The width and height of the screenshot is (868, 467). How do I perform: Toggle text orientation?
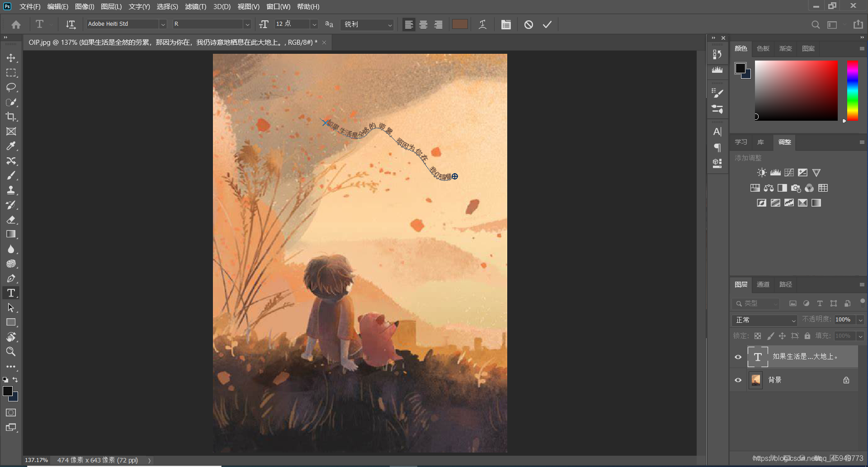pos(71,24)
